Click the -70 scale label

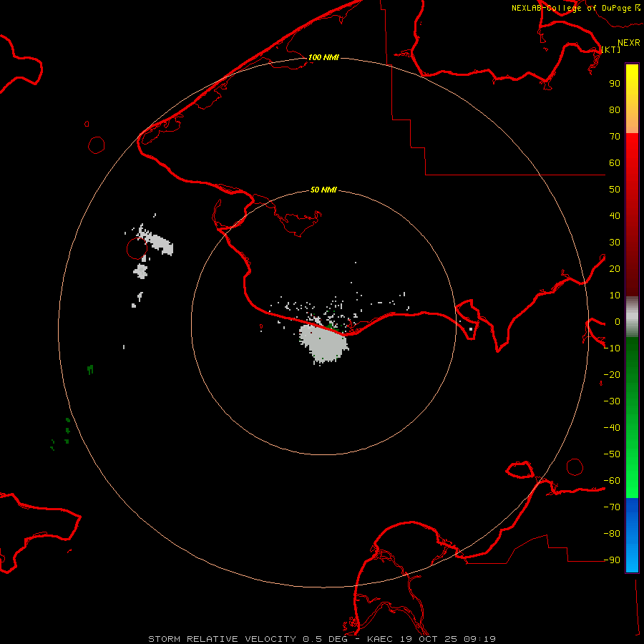pos(612,507)
